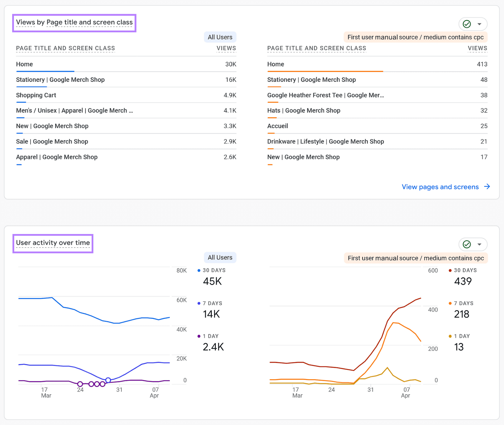Viewport: 504px width, 425px height.
Task: Click cpc comparison chip in activity card
Action: [415, 258]
